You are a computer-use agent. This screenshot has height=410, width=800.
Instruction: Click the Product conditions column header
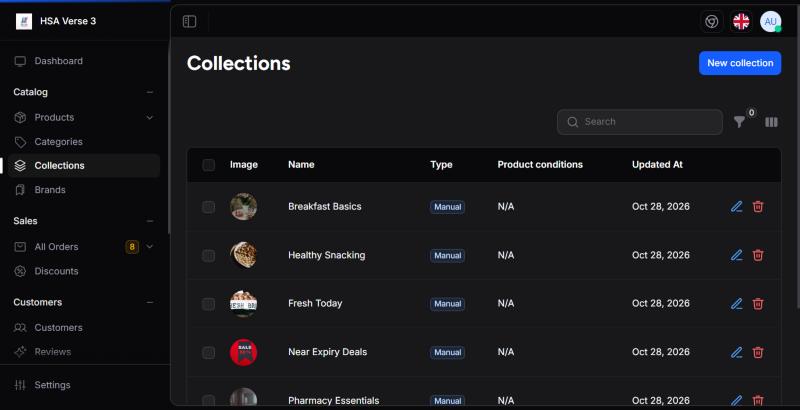[540, 165]
